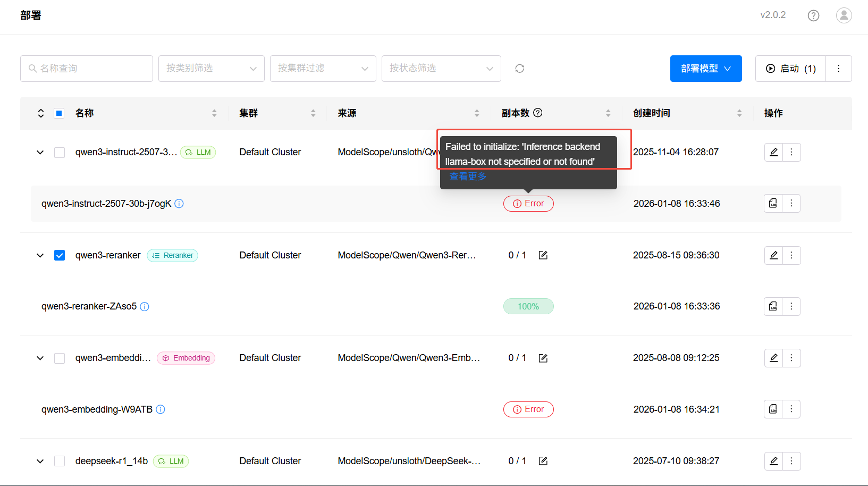
Task: Sort table by 副本数 column
Action: coord(608,113)
